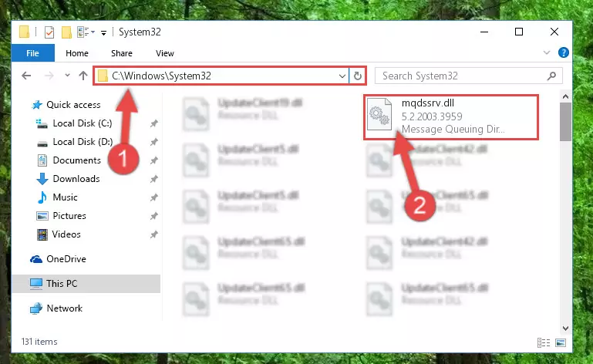Refresh the System32 folder
Viewport: 593px width, 364px height.
coord(357,76)
